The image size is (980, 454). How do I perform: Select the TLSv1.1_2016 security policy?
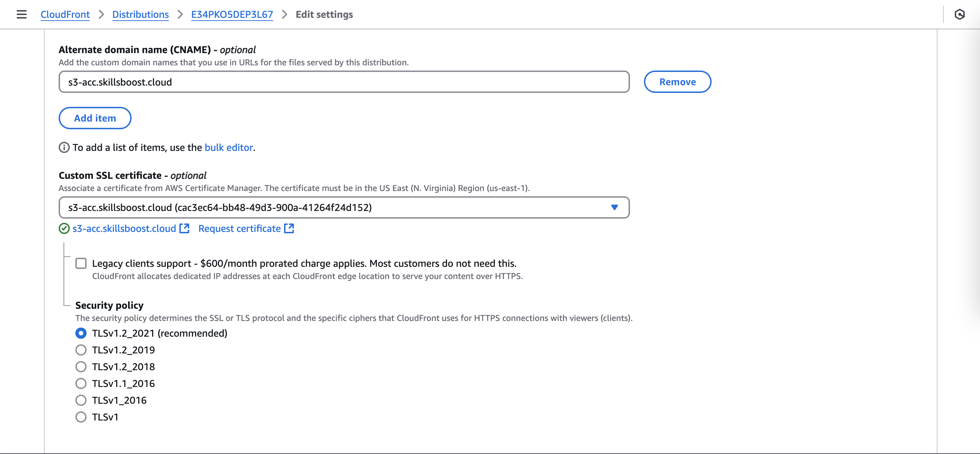pyautogui.click(x=81, y=383)
